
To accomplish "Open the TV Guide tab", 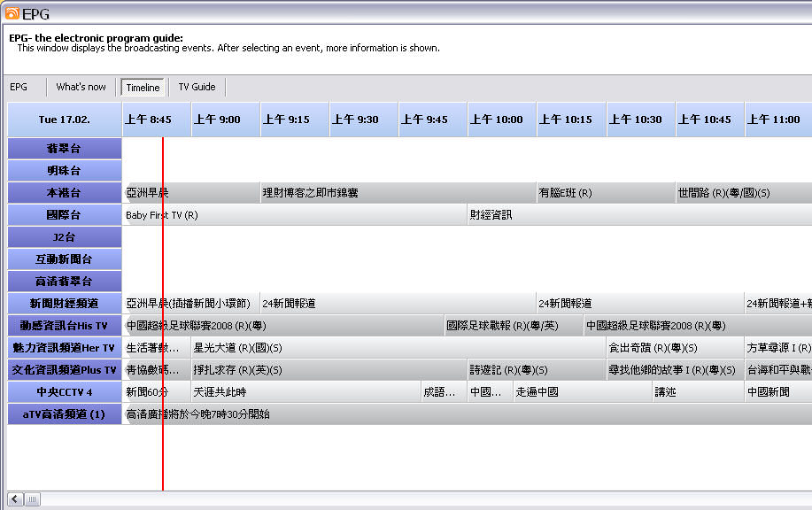I will point(197,87).
